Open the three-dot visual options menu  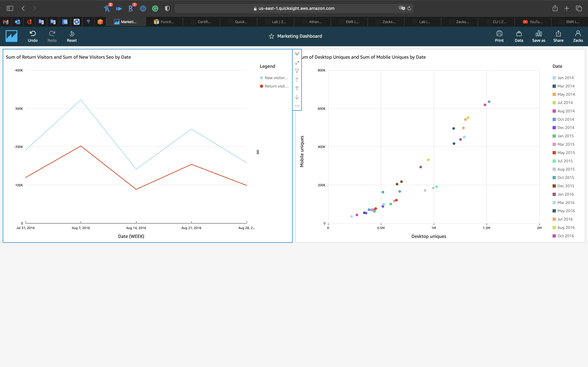(297, 106)
